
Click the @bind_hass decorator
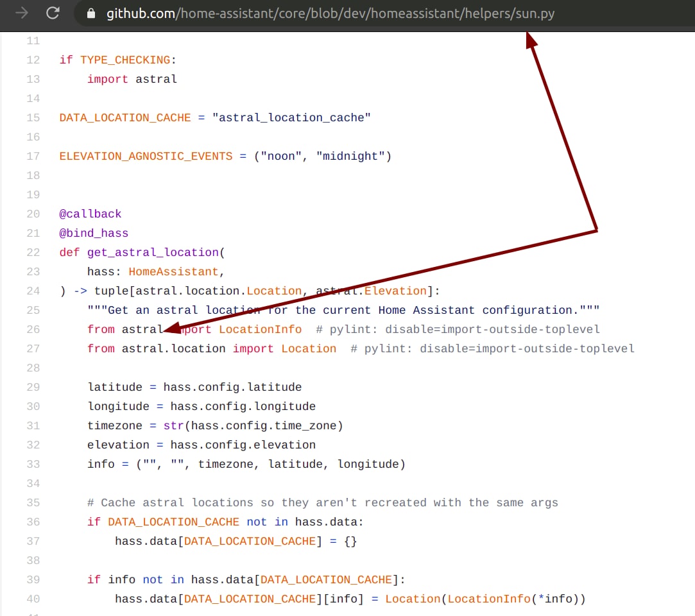tap(94, 233)
